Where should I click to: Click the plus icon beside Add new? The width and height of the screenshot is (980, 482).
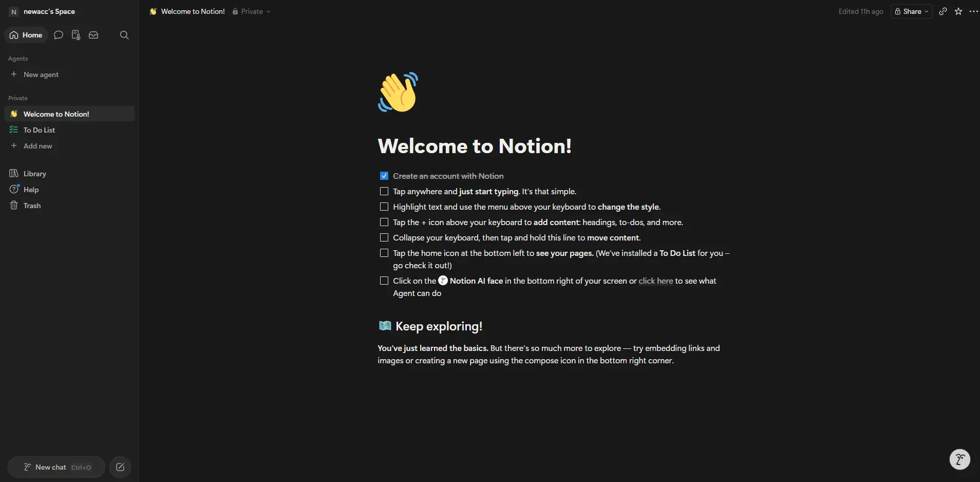click(x=14, y=146)
